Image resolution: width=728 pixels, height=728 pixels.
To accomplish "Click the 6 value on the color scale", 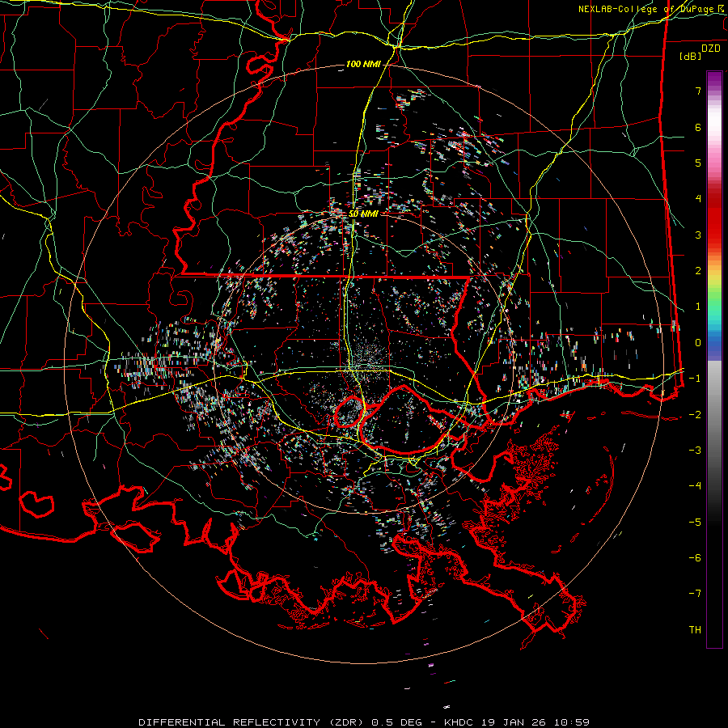I will [x=698, y=127].
